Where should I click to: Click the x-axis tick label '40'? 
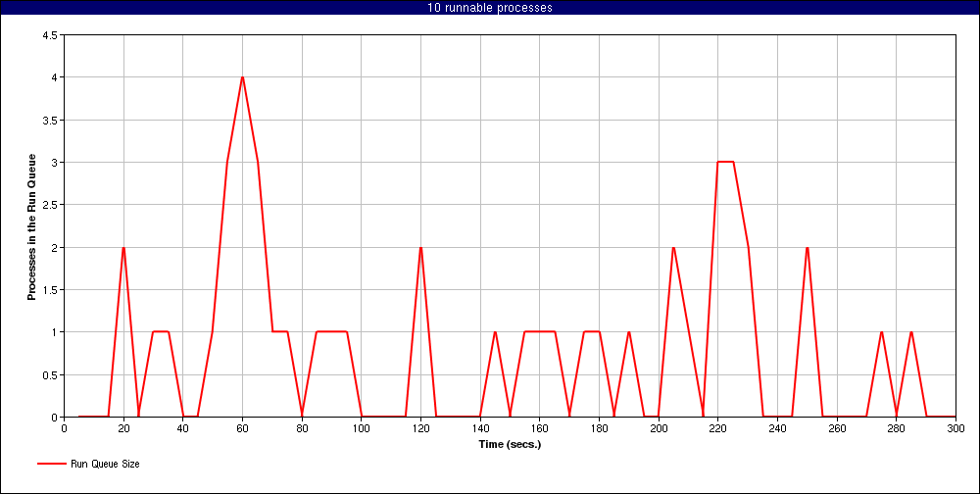(183, 428)
